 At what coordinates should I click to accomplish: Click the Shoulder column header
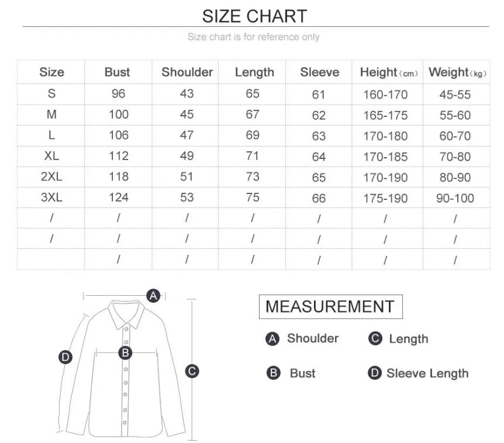pos(187,72)
